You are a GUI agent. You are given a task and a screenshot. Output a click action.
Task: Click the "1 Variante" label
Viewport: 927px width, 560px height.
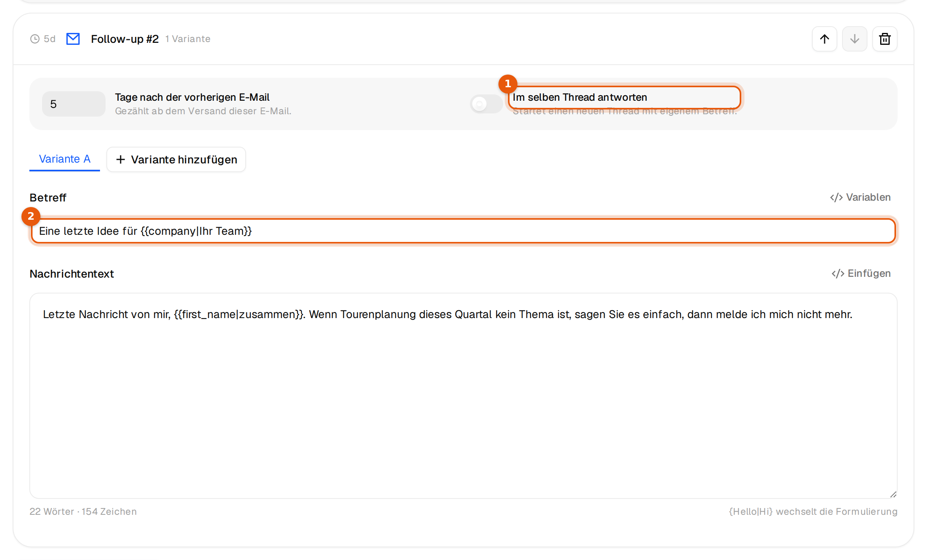[188, 39]
